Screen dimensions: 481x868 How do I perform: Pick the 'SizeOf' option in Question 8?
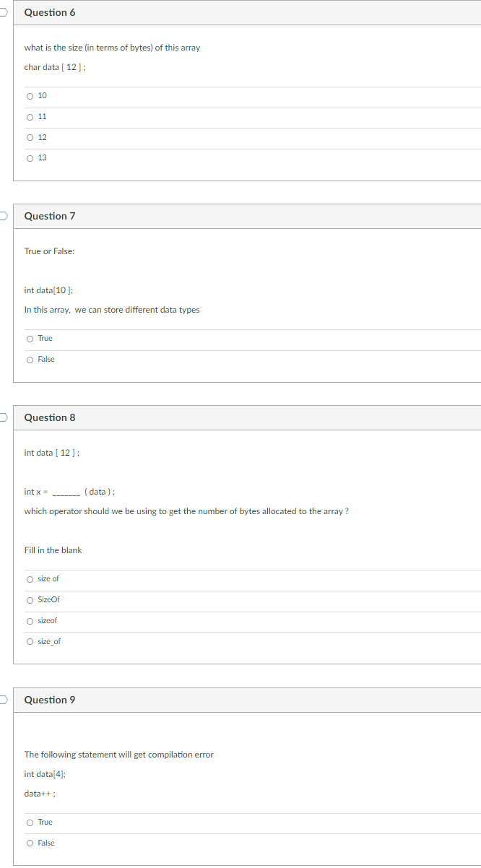[30, 599]
